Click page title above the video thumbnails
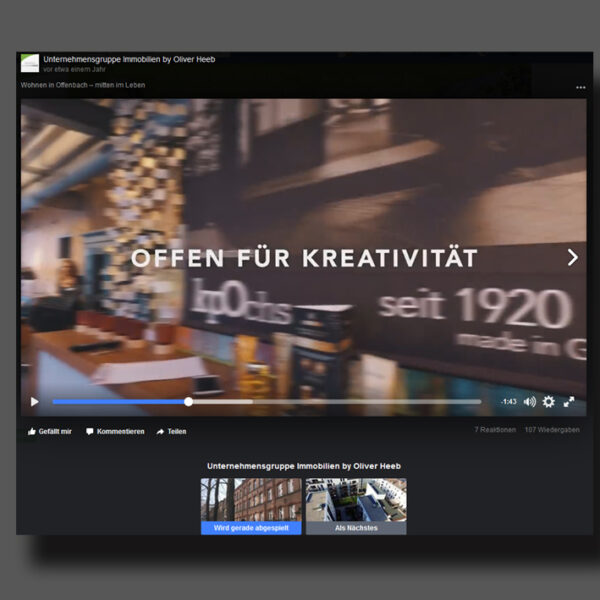Image resolution: width=600 pixels, height=600 pixels. click(304, 466)
